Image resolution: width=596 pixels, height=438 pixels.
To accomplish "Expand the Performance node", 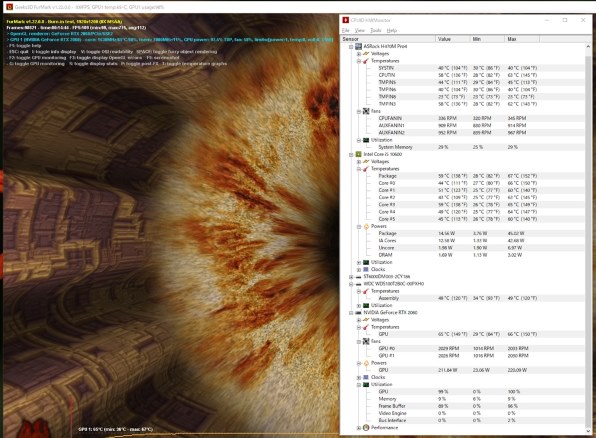I will point(359,428).
